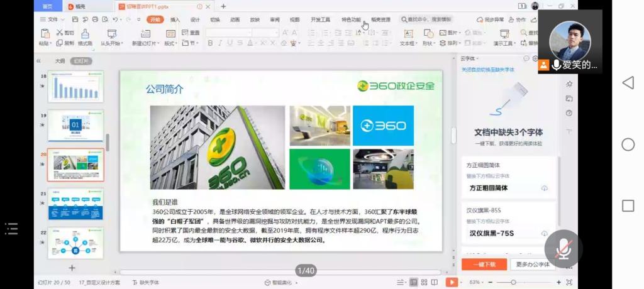Open Print Preview from quick access toolbar

click(x=105, y=19)
